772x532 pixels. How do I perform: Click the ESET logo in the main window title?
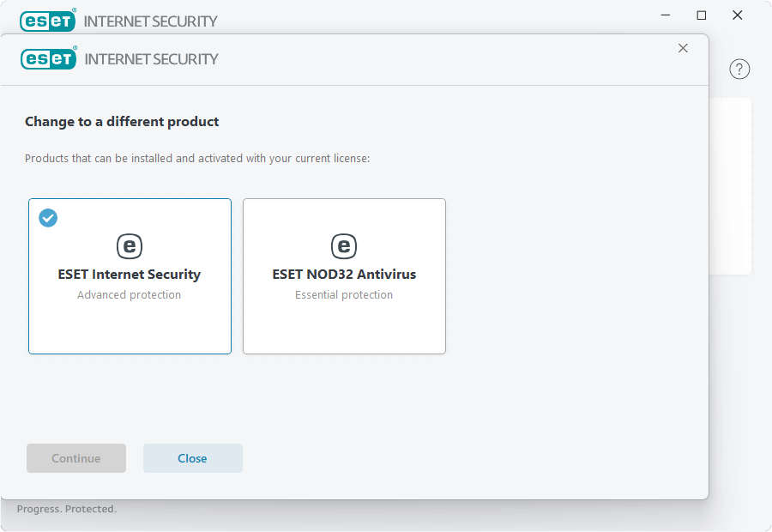(x=49, y=20)
